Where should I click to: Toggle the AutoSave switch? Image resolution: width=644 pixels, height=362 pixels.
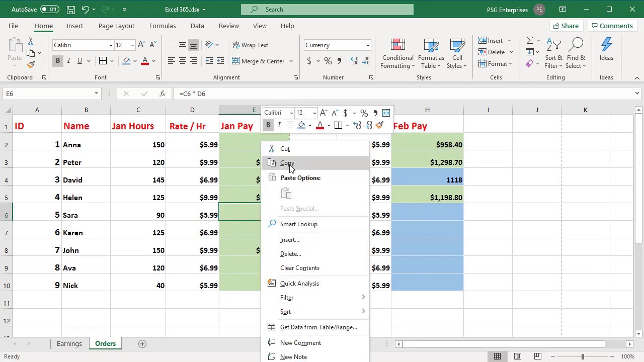49,9
